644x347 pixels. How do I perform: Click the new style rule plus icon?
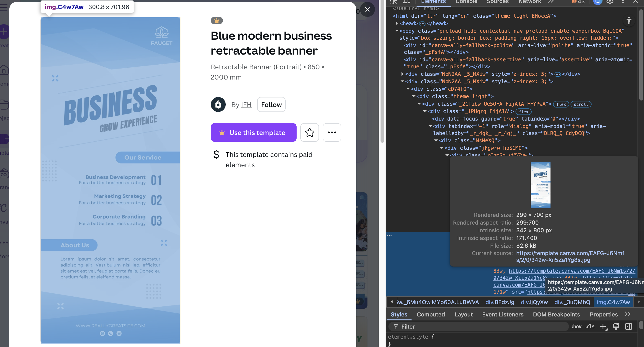(603, 326)
